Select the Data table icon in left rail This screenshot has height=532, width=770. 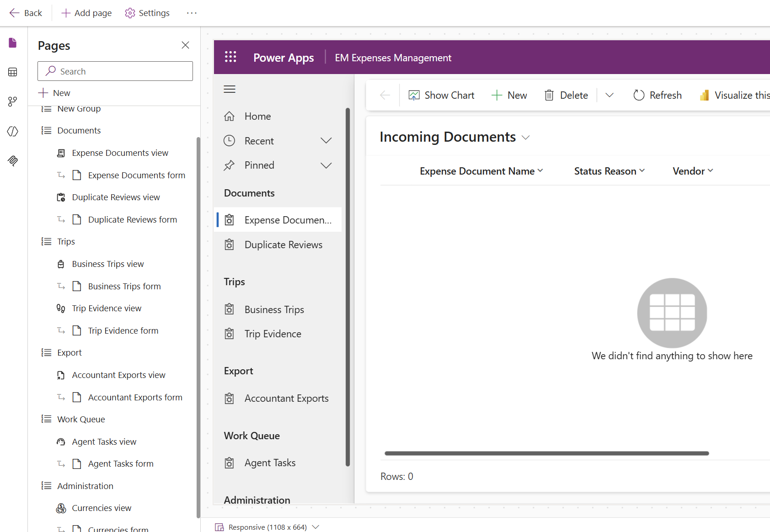coord(13,72)
